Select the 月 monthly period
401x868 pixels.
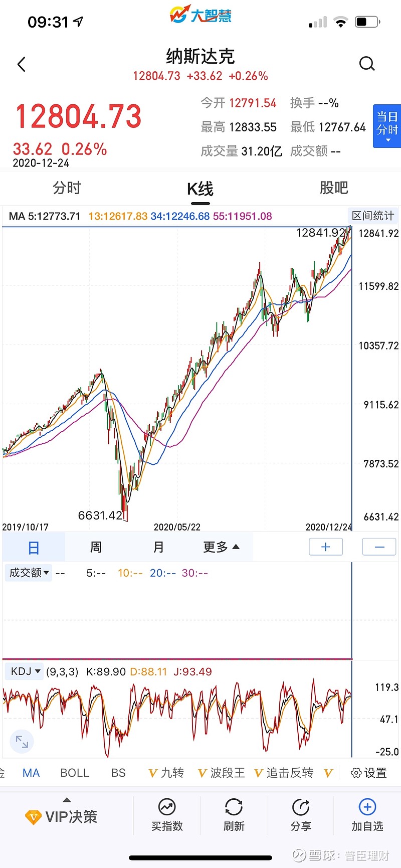pos(158,547)
